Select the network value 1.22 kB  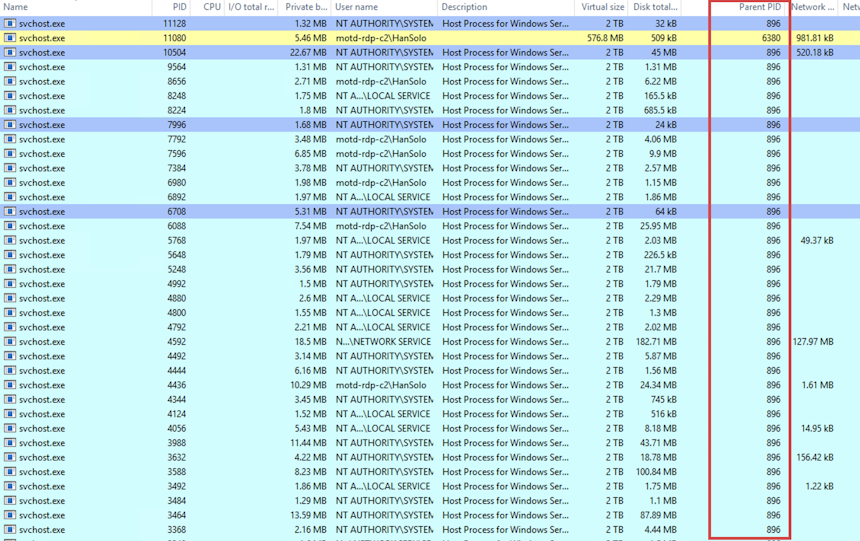[x=819, y=486]
